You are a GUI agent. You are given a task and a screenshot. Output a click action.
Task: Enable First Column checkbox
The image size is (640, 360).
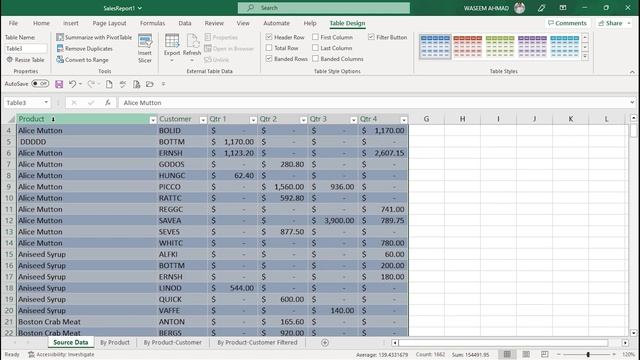pyautogui.click(x=316, y=37)
